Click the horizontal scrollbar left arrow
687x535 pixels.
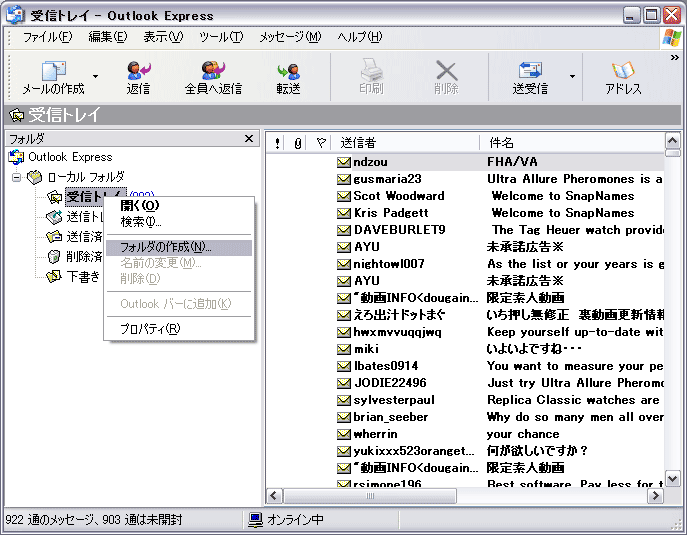(274, 496)
